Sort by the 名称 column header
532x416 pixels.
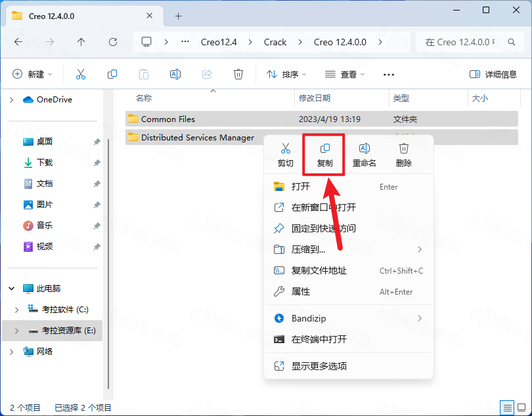coord(210,98)
